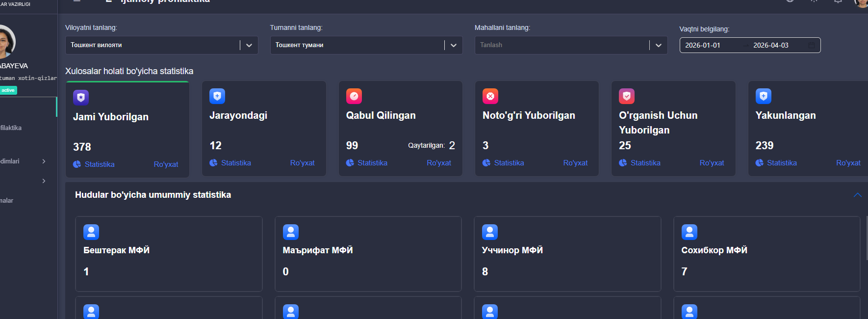Click the pie chart icon in Noto'g'ri Yuborilgan card
Viewport: 868px width, 319px height.
(x=486, y=163)
